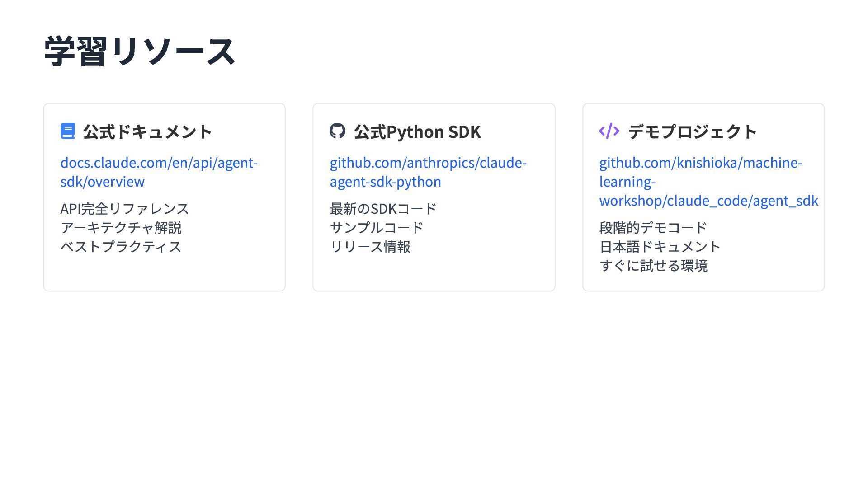The image size is (868, 488).
Task: Click the 段階的デモコード text line
Action: (x=653, y=228)
